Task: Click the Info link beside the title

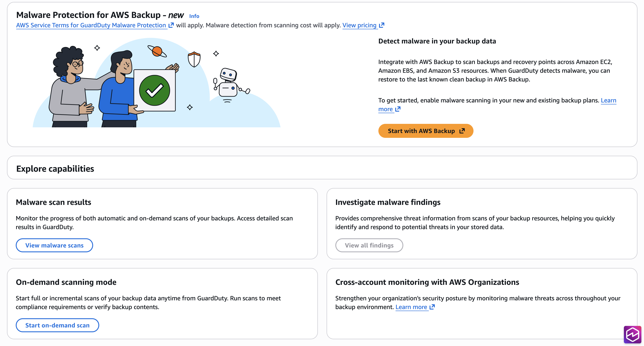Action: point(194,16)
